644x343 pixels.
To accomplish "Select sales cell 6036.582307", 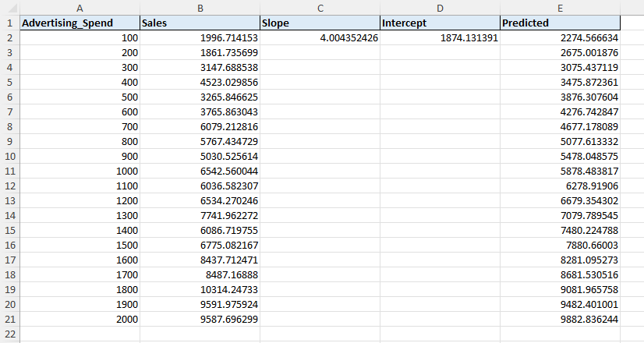I will pyautogui.click(x=200, y=186).
